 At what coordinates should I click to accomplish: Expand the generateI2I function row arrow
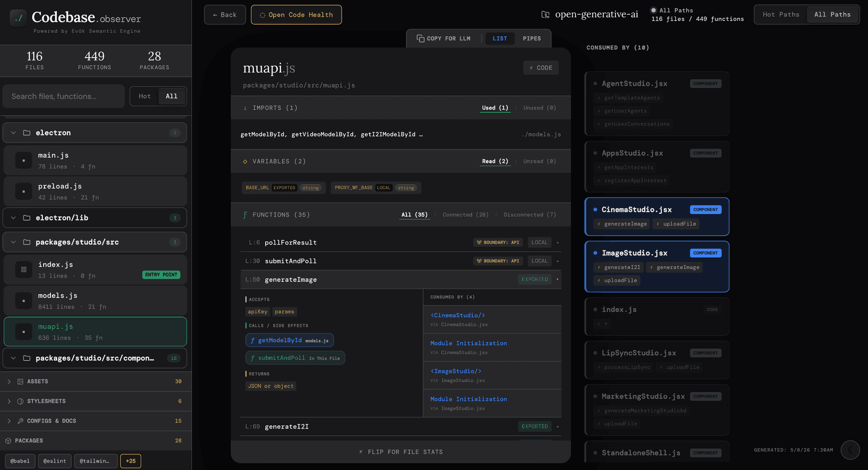coord(557,426)
